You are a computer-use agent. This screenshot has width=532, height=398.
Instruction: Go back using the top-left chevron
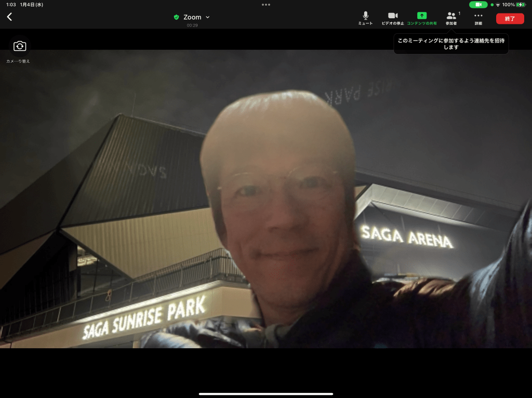coord(9,17)
